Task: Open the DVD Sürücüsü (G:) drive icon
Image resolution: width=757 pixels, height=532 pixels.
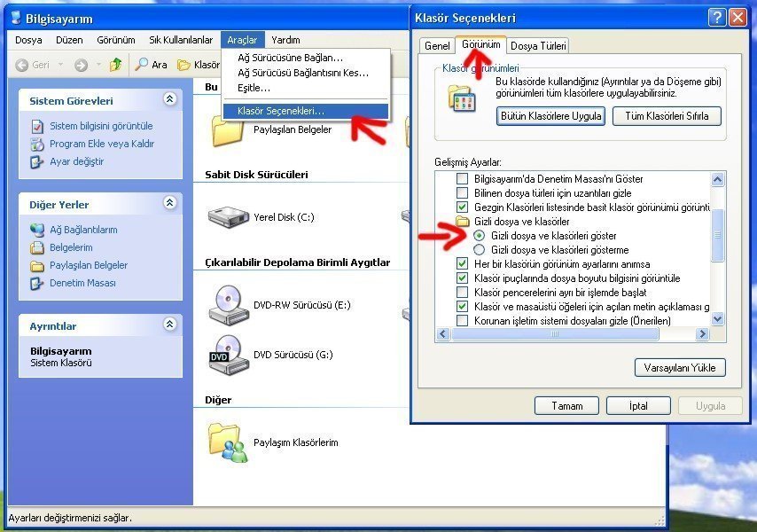Action: [228, 354]
